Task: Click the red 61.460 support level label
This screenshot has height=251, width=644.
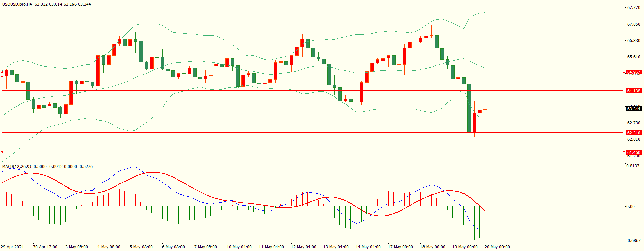Action: [634, 152]
